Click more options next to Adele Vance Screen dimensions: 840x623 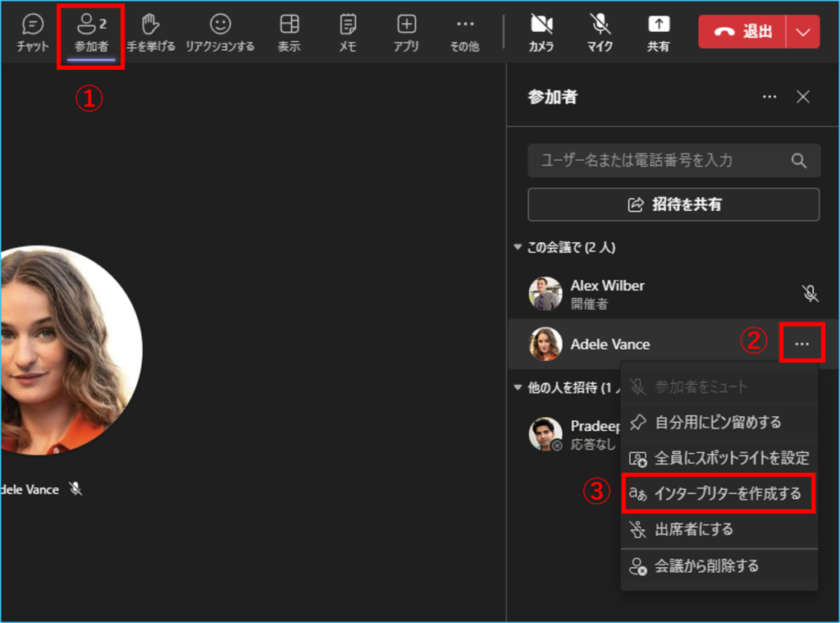point(801,344)
